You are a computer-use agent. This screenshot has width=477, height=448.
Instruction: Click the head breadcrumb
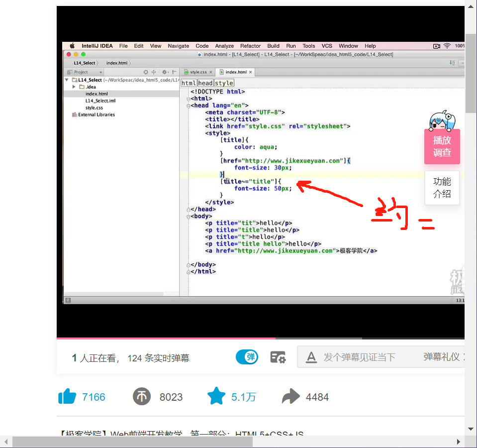(x=205, y=83)
